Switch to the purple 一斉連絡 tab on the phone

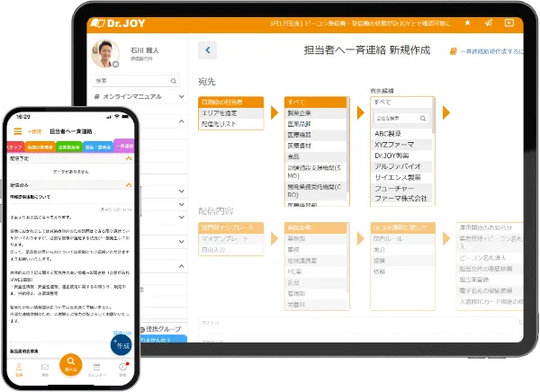coord(123,146)
